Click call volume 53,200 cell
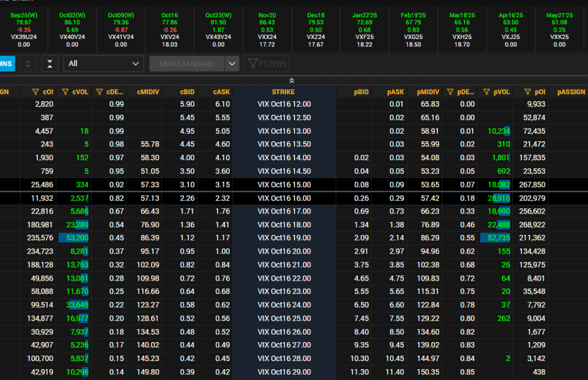Screen dimensions: 588x380 [x=74, y=238]
